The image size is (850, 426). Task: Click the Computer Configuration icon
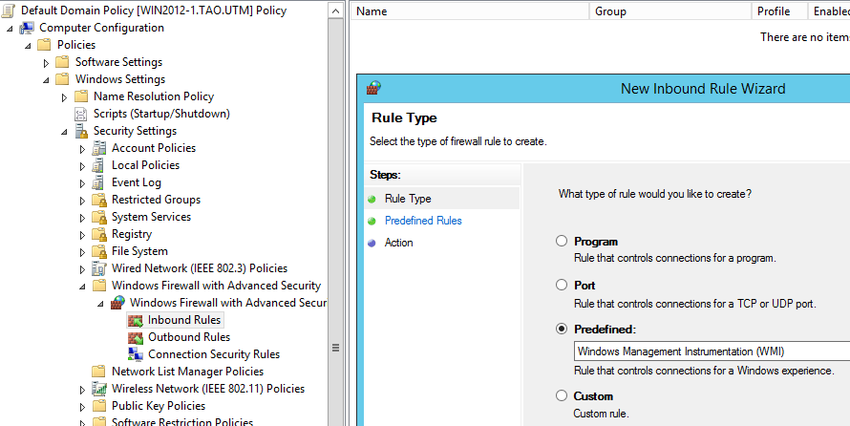point(27,28)
